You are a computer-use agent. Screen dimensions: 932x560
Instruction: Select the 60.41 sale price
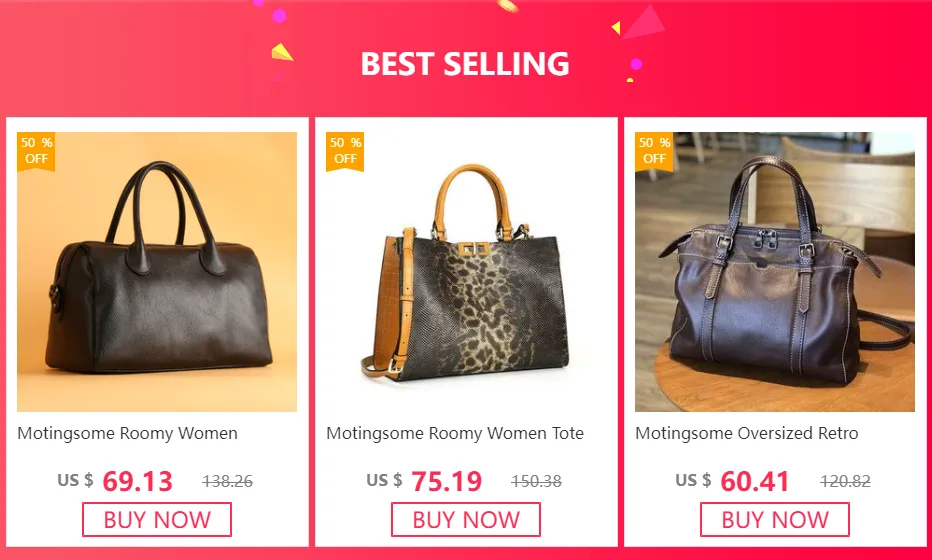tap(754, 481)
